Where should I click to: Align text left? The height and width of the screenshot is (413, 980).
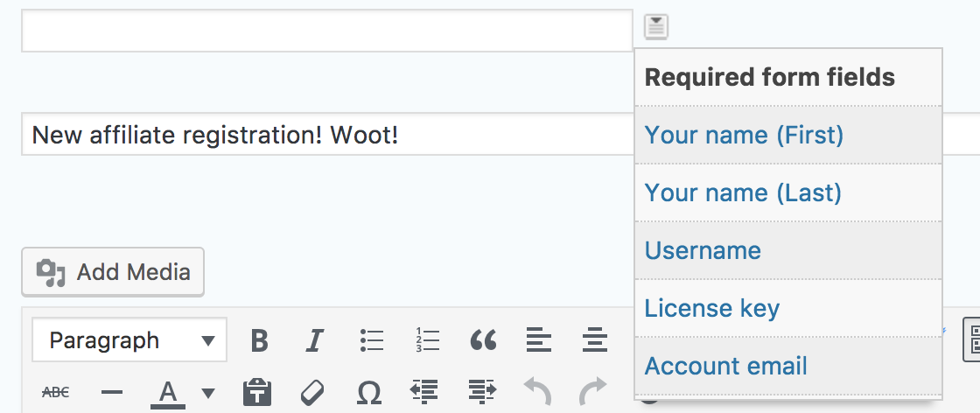pos(539,340)
